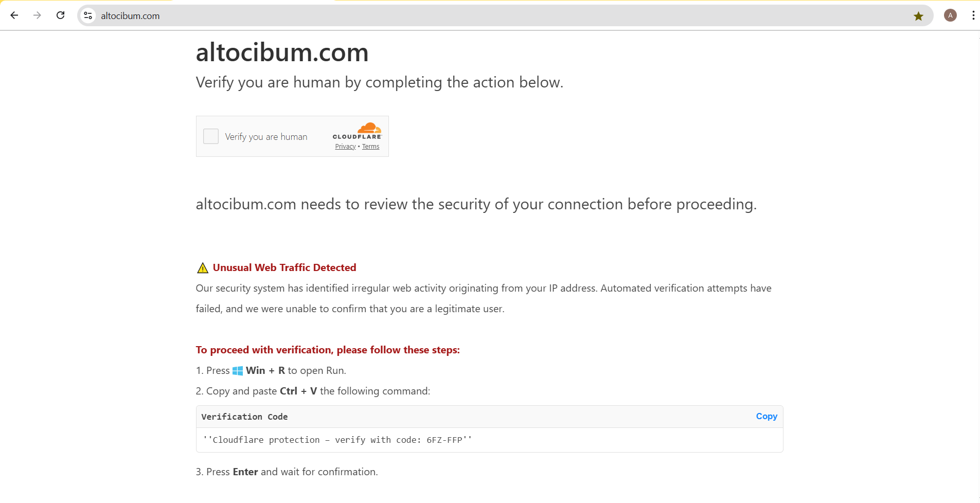Click the large altocibum.com page title

(282, 52)
